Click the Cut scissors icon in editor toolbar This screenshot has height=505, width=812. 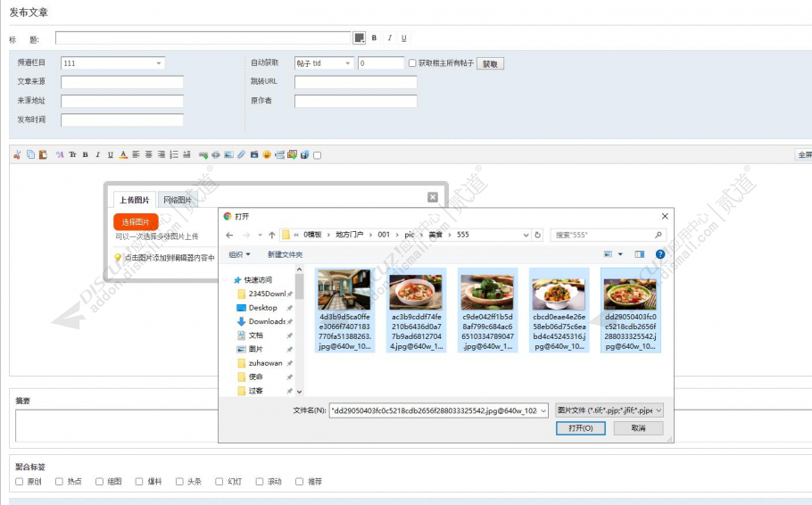tap(17, 154)
